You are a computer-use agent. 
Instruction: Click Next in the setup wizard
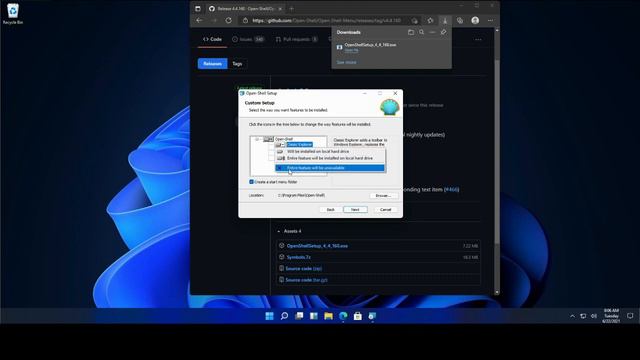(355, 209)
